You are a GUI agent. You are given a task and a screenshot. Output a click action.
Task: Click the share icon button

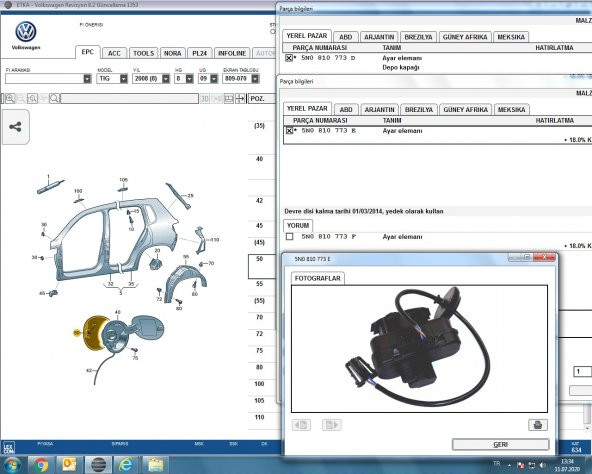coord(15,127)
